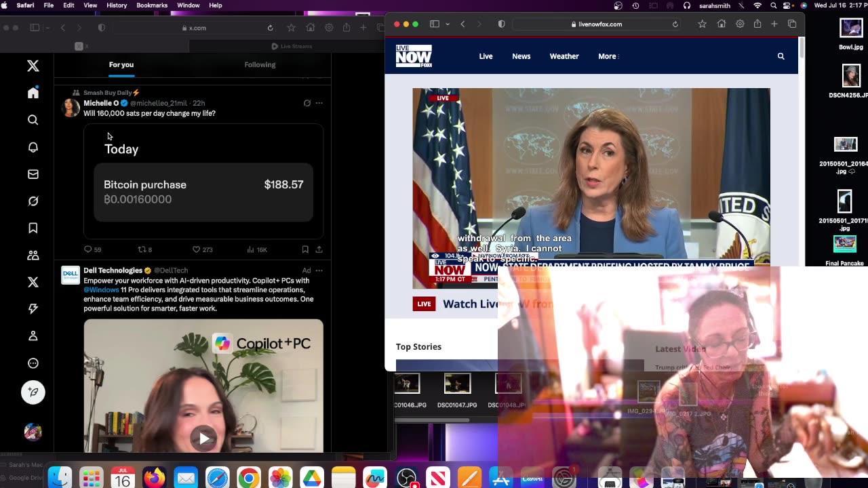
Task: Repost Michelle O's post with 8 reposts
Action: tap(144, 249)
